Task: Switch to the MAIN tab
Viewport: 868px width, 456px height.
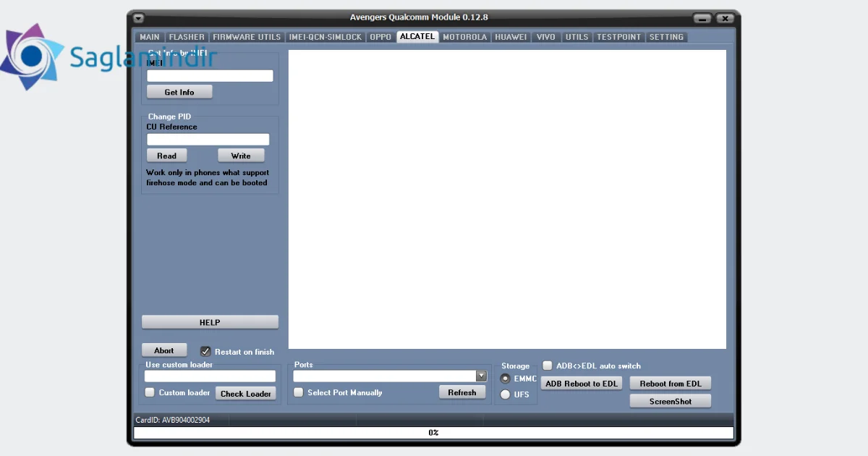Action: (x=150, y=37)
